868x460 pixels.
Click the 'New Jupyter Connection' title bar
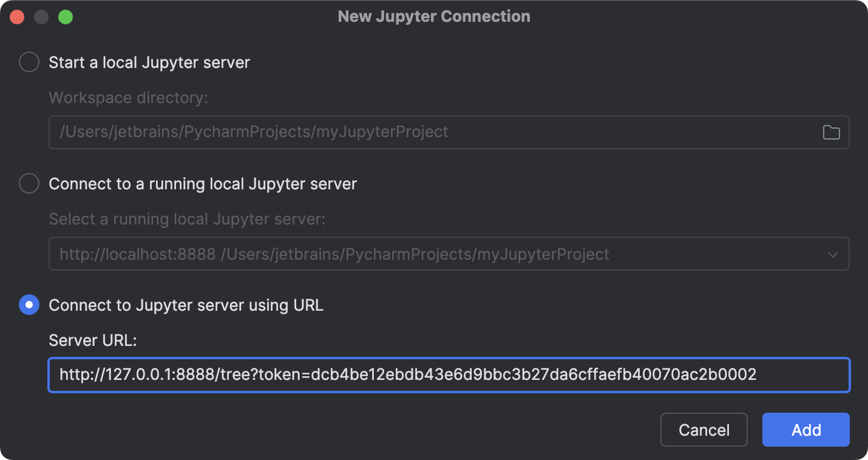(x=433, y=16)
